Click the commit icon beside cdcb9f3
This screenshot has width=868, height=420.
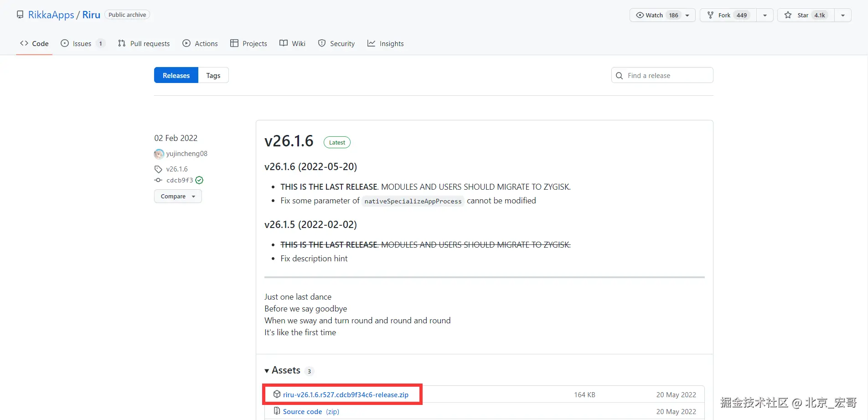[158, 180]
